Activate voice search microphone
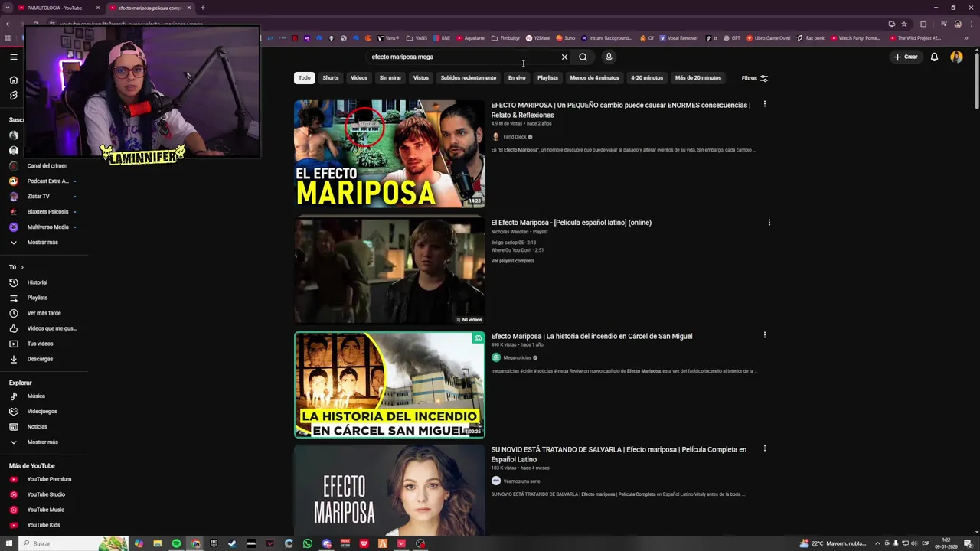The image size is (980, 551). tap(609, 57)
